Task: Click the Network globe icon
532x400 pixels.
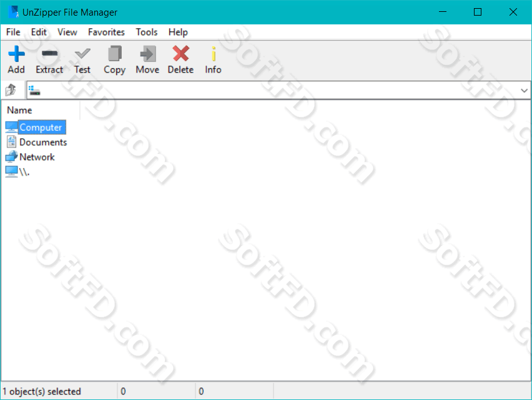Action: 11,156
